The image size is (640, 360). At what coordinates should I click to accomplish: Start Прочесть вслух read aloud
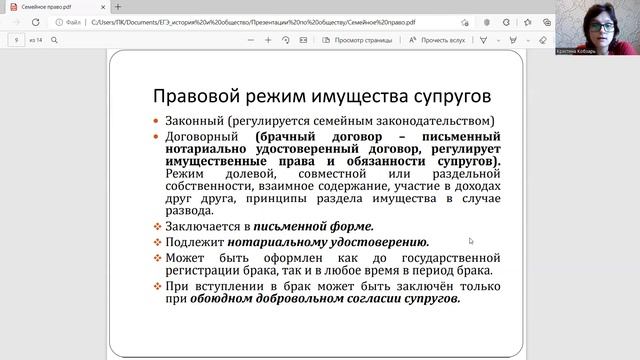(437, 40)
